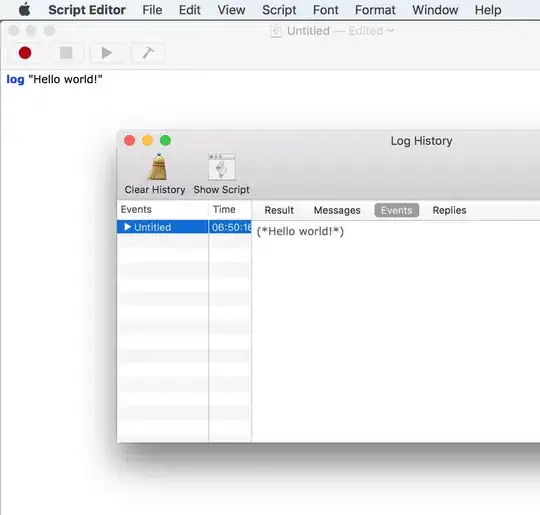Open the Format menu
Viewport: 540px width, 515px height.
coord(375,10)
